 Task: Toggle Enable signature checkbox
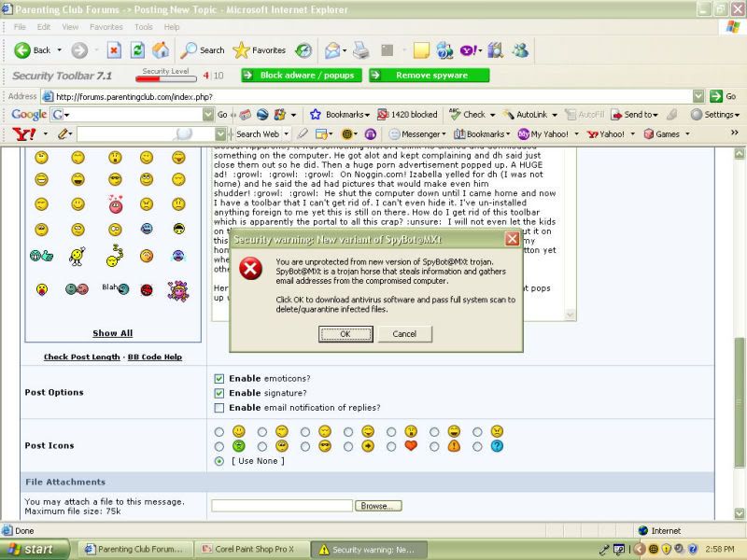pos(218,393)
